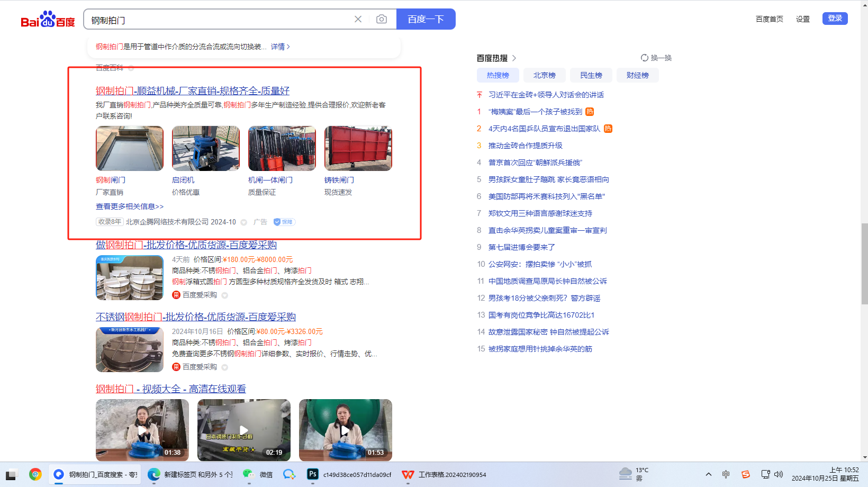The width and height of the screenshot is (868, 487).
Task: Play the 02:19 video
Action: tap(244, 430)
